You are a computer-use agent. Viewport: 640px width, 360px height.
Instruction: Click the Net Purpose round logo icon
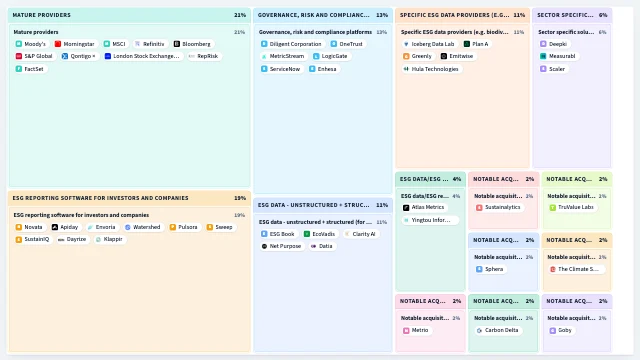tap(264, 247)
